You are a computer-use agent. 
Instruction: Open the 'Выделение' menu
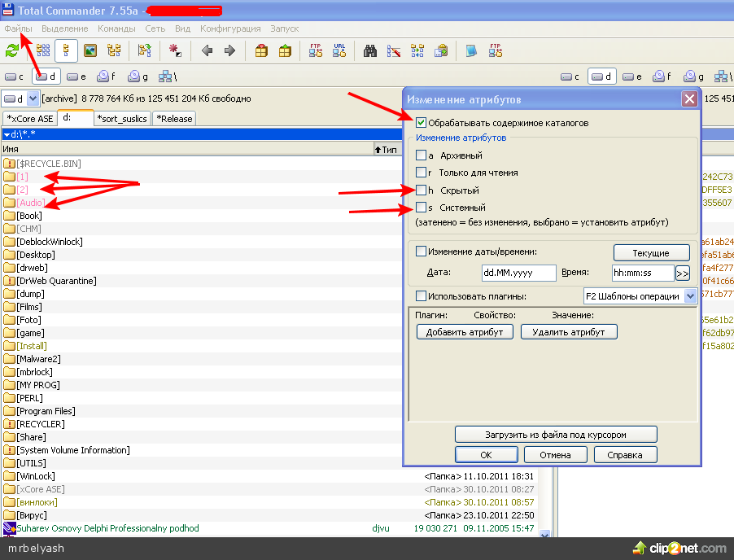[64, 28]
